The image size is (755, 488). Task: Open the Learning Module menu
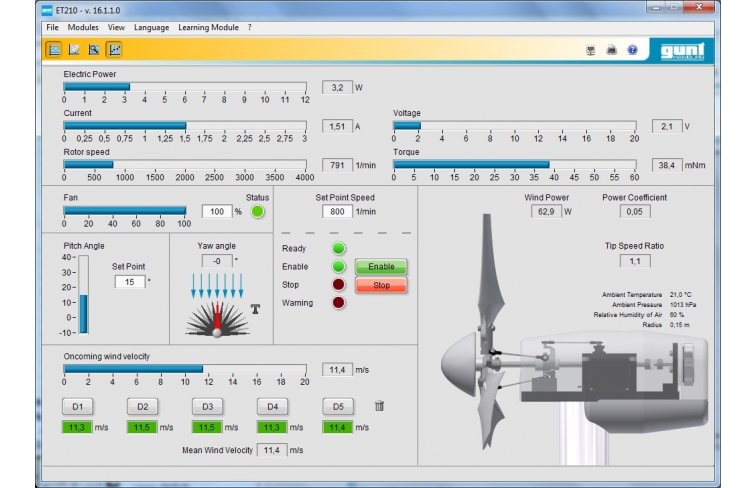coord(208,27)
